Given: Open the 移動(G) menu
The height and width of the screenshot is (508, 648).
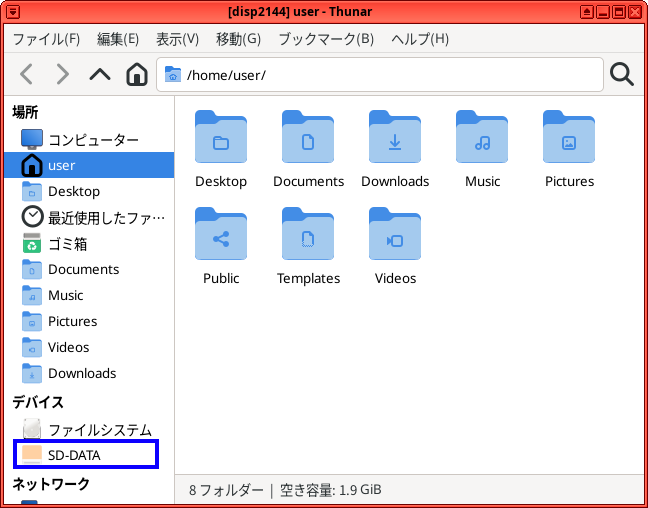Looking at the screenshot, I should click(238, 39).
